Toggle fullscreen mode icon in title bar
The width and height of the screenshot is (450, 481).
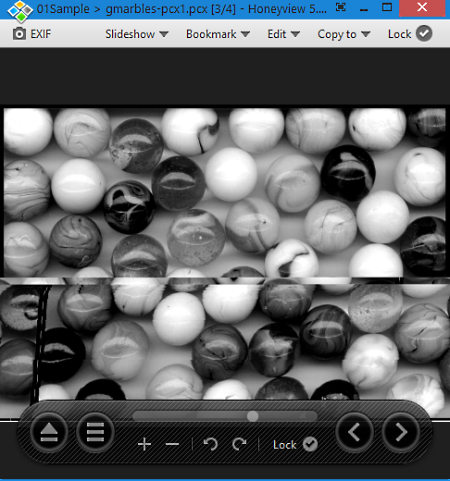[341, 7]
